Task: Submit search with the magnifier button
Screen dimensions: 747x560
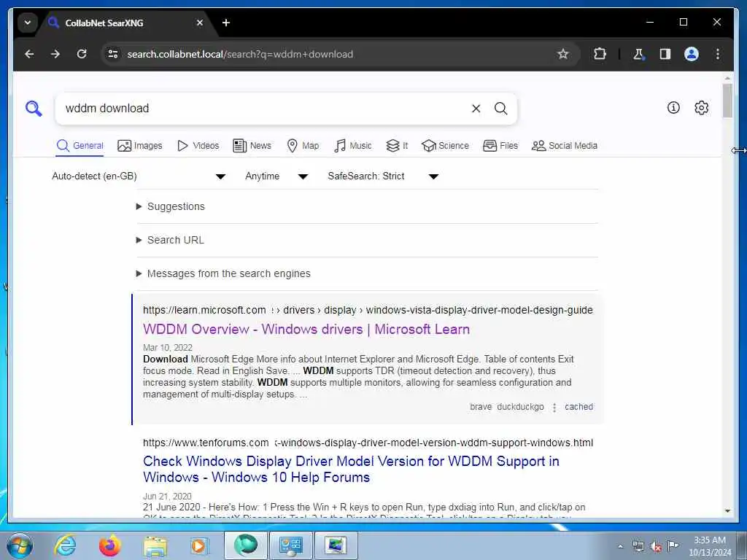Action: point(500,109)
